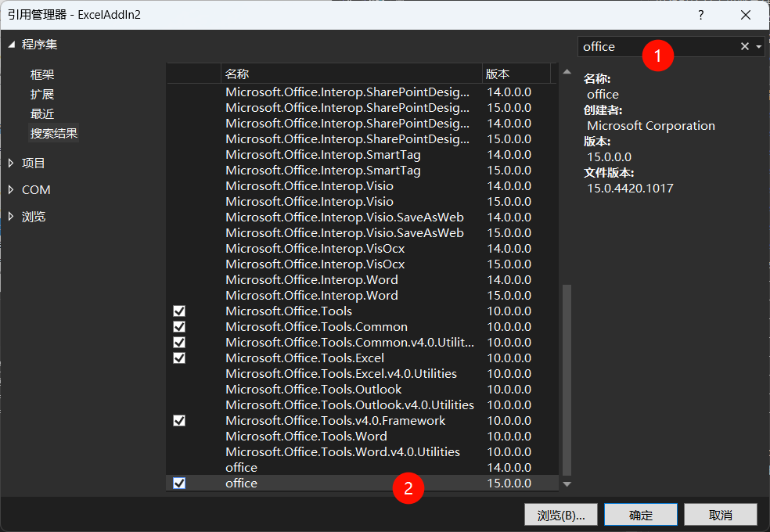Screen dimensions: 770x532
Task: Select the 扩展 category
Action: point(42,94)
